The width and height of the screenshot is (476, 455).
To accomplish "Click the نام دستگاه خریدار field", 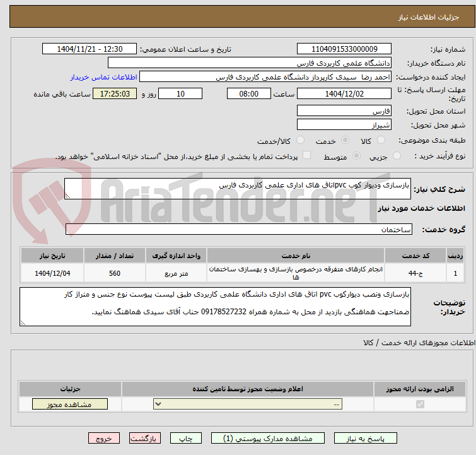I will (250, 63).
